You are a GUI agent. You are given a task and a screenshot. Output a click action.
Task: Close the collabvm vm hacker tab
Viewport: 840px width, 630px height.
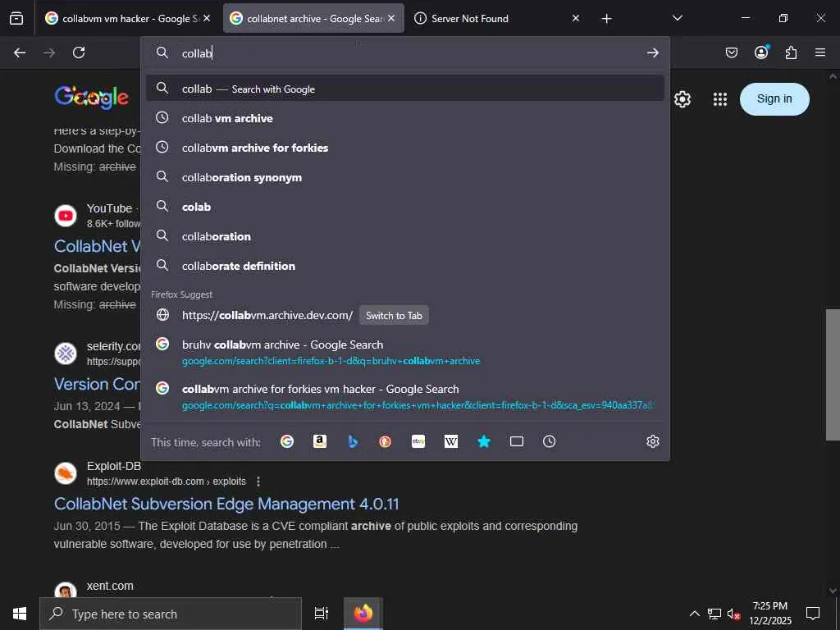coord(207,18)
